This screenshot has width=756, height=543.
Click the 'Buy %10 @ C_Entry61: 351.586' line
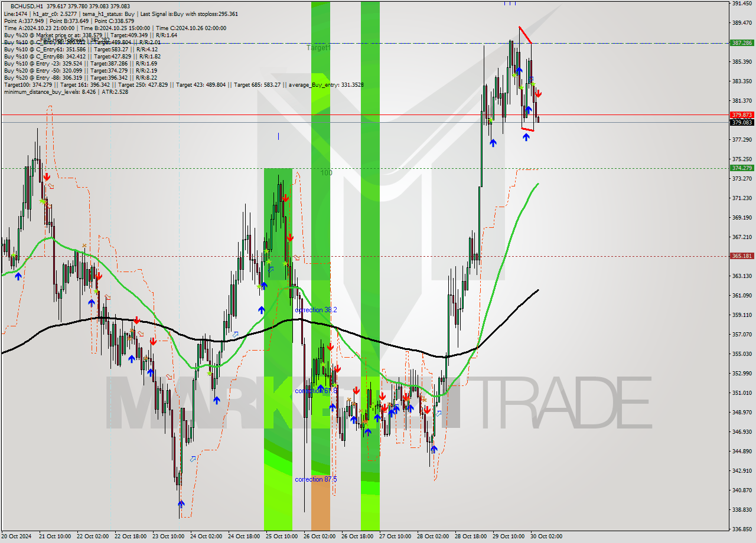pos(82,49)
